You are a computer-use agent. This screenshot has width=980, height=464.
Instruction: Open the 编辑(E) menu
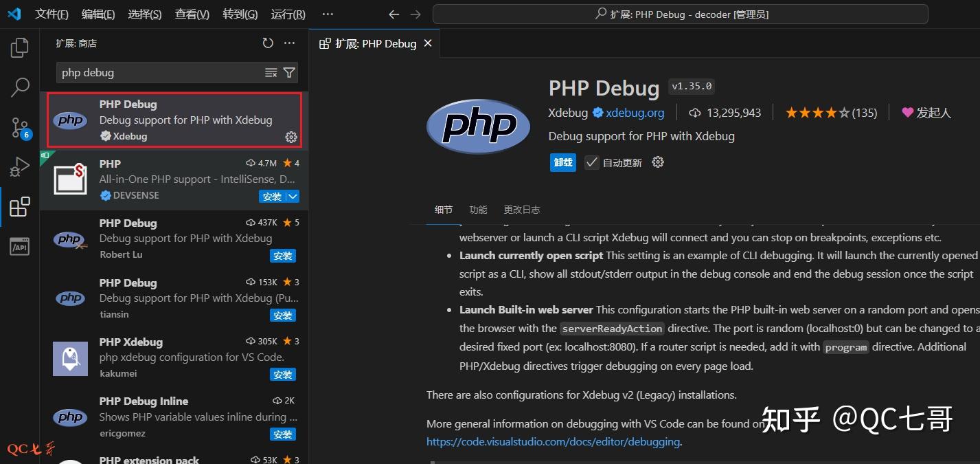(98, 14)
